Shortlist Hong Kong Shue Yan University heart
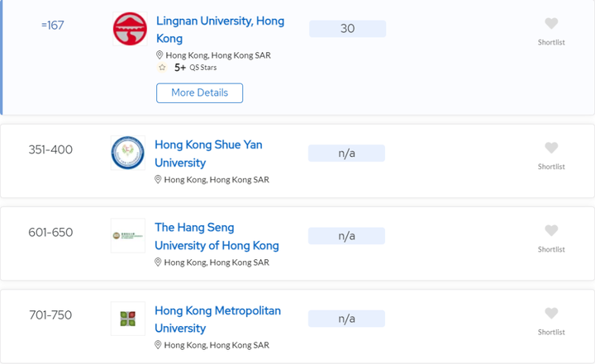The image size is (595, 364). [551, 149]
